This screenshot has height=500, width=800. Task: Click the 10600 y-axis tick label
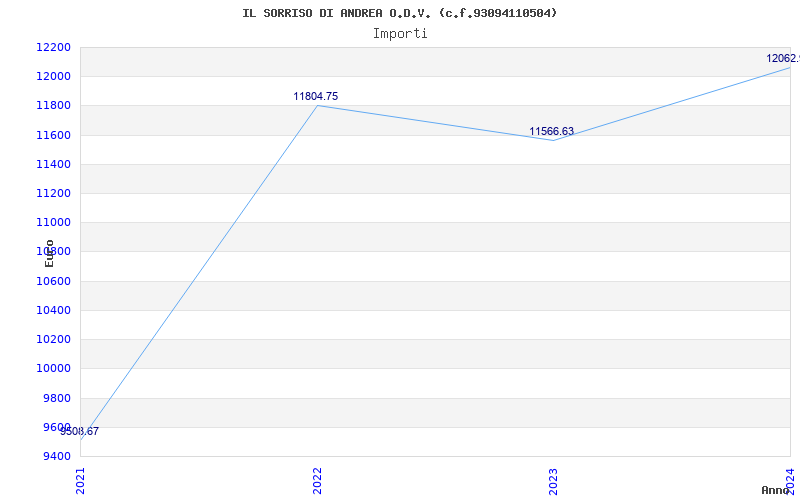[53, 281]
